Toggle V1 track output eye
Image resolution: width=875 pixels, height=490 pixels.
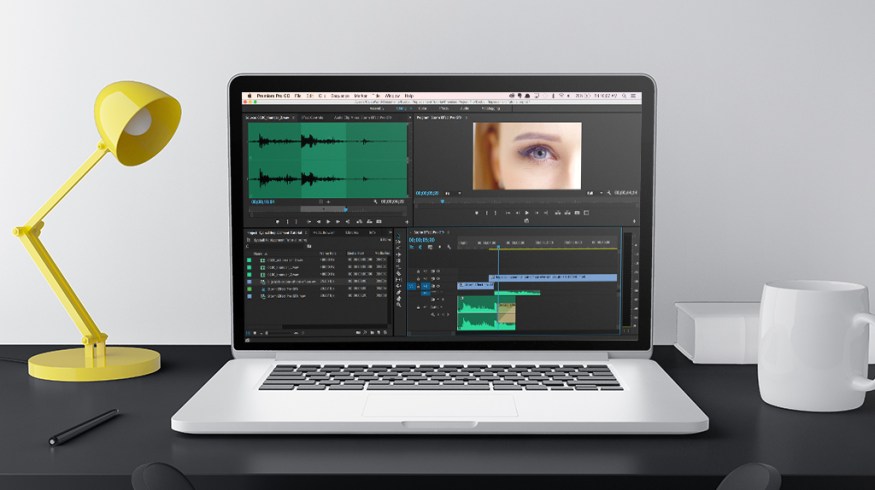pyautogui.click(x=438, y=286)
